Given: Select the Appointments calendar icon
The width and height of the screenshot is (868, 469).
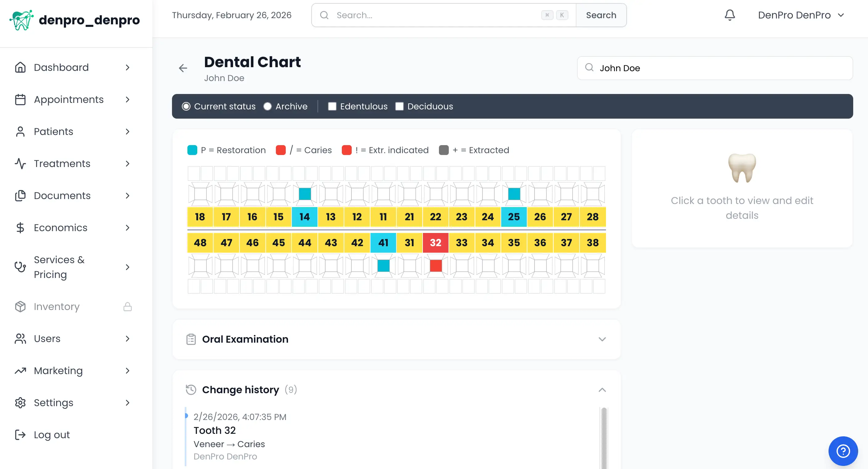Looking at the screenshot, I should pyautogui.click(x=20, y=100).
